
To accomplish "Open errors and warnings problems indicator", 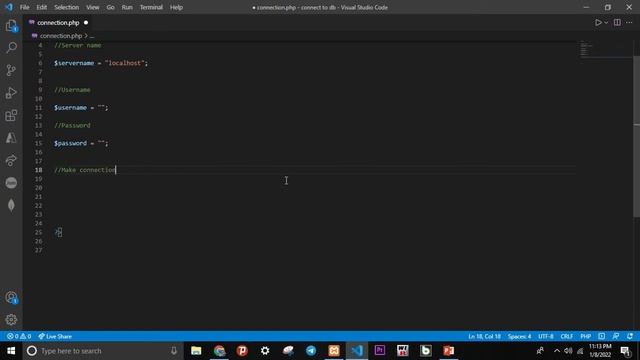I will tap(19, 336).
